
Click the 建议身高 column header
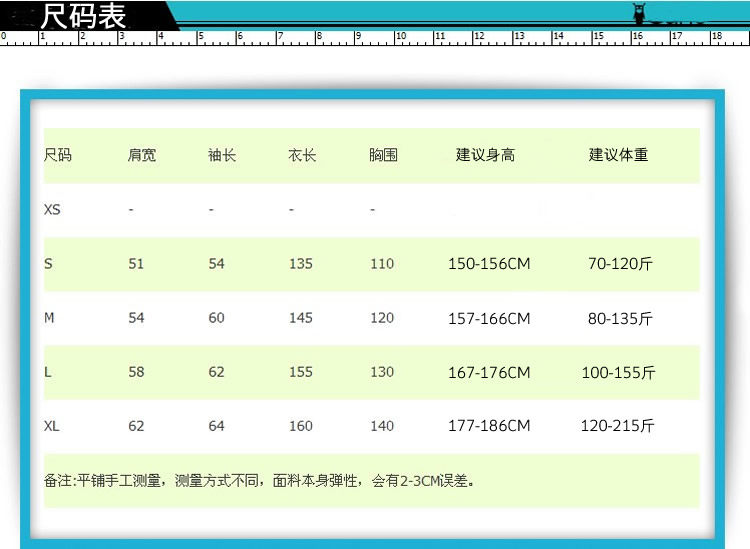[x=486, y=155]
